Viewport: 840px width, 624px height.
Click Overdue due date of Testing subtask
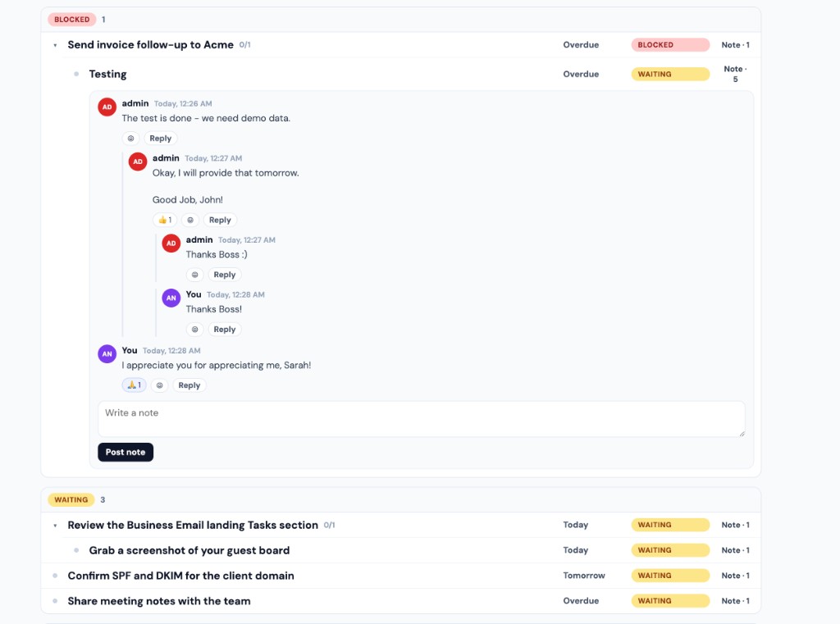[x=581, y=74]
